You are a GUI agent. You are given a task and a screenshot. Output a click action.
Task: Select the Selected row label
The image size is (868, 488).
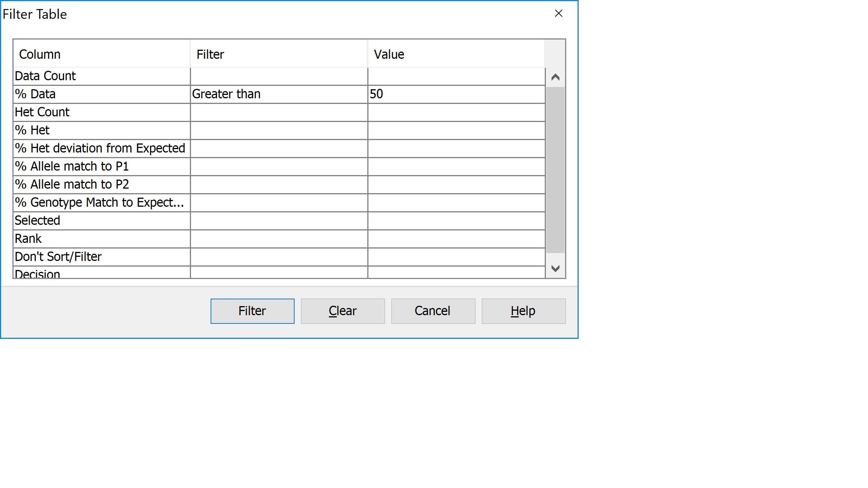[102, 221]
